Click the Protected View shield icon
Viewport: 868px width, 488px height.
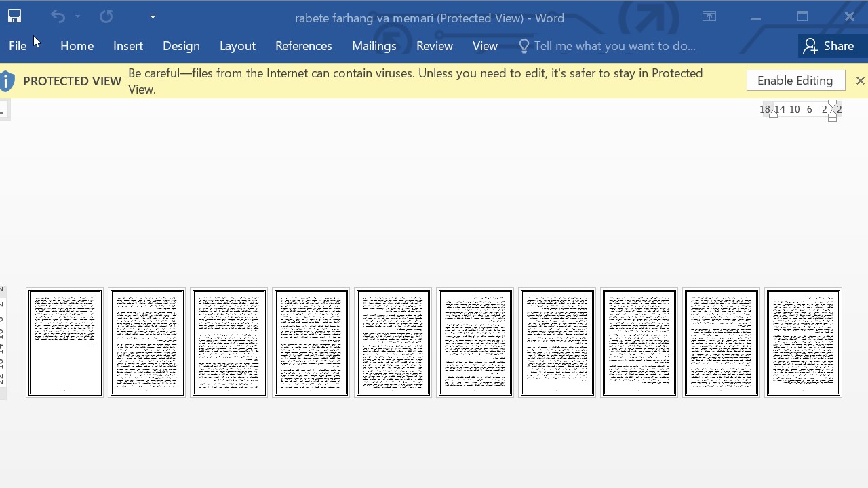pyautogui.click(x=7, y=81)
